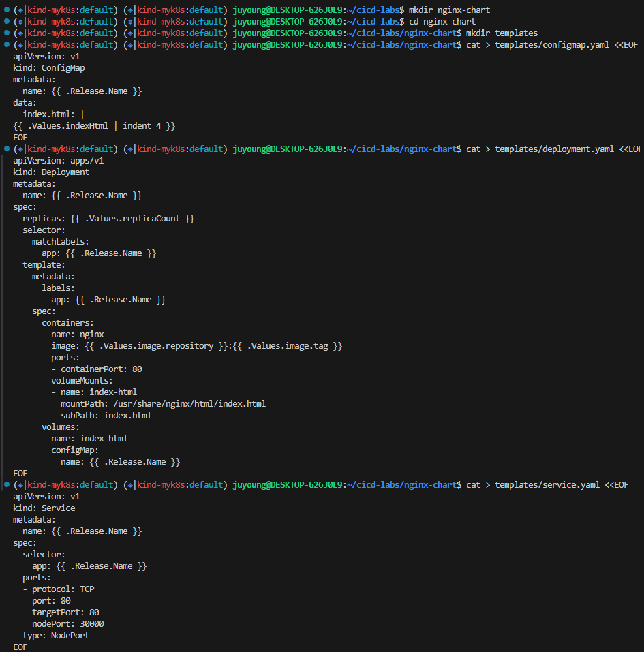Click the 'replicas: {{ .Values.replicaCount }}' line
Viewport: 644px width, 652px height.
coord(108,219)
